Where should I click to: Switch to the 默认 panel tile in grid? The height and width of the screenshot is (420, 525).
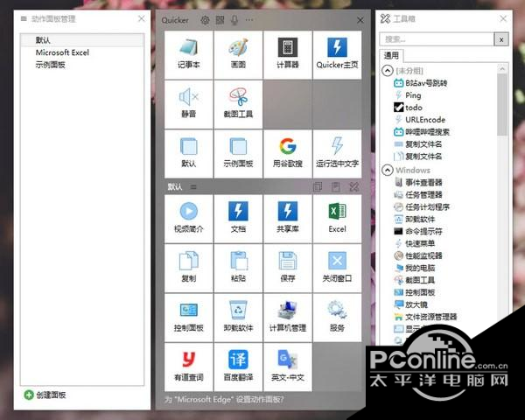[188, 154]
